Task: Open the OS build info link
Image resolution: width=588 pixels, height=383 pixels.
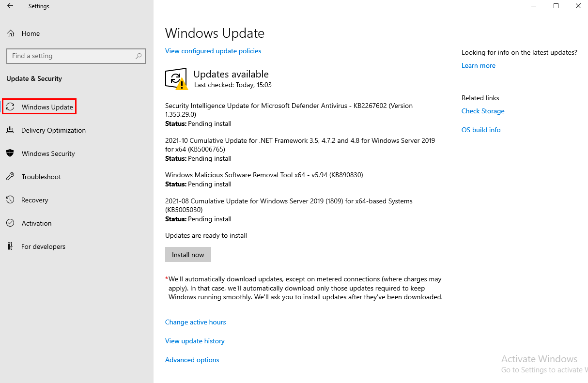Action: [x=481, y=130]
